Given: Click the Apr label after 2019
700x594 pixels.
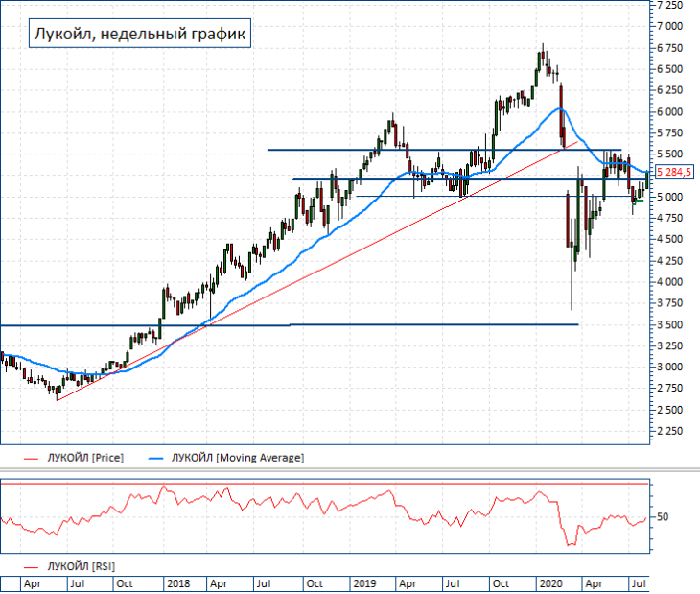Looking at the screenshot, I should pos(408,583).
